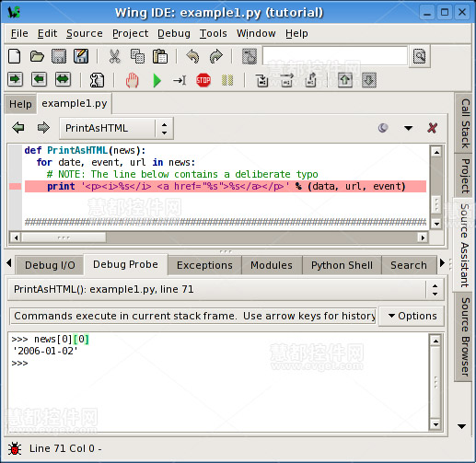Open the Debug menu
476x463 pixels.
click(x=174, y=33)
